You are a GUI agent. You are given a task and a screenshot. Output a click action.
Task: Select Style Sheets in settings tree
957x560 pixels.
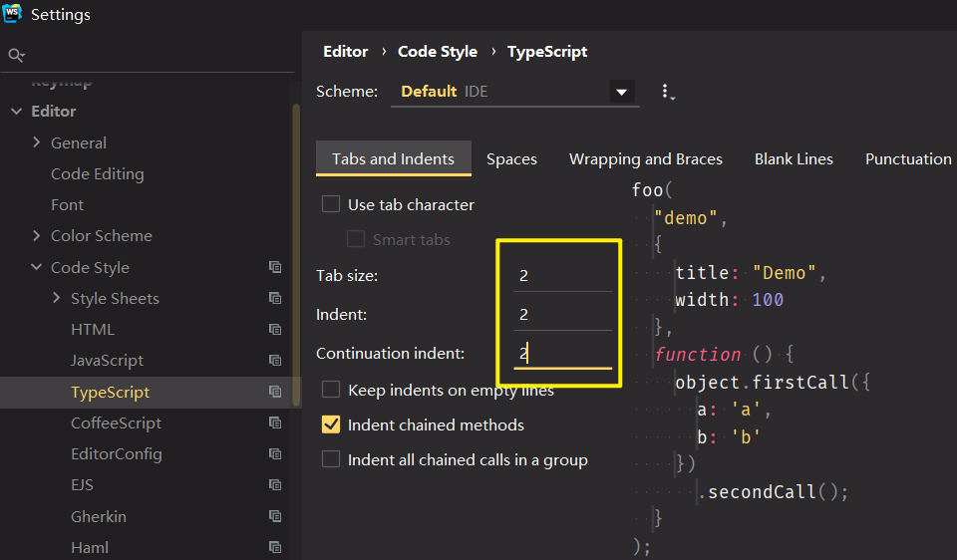[x=115, y=299]
